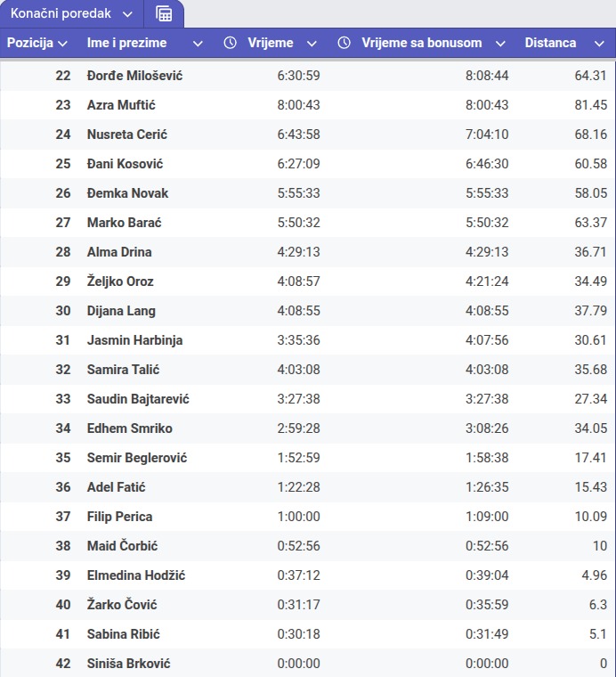Image resolution: width=616 pixels, height=677 pixels.
Task: Open the Vrijeme column chevron menu
Action: [312, 44]
